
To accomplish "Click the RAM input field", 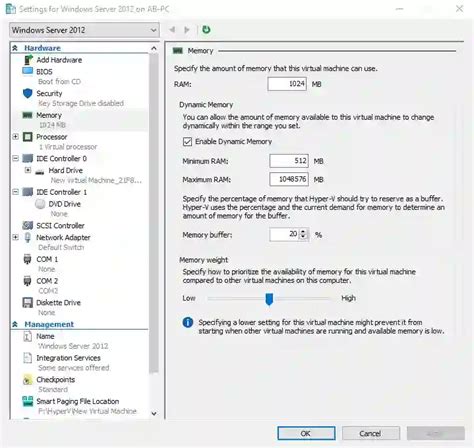I will pyautogui.click(x=287, y=84).
